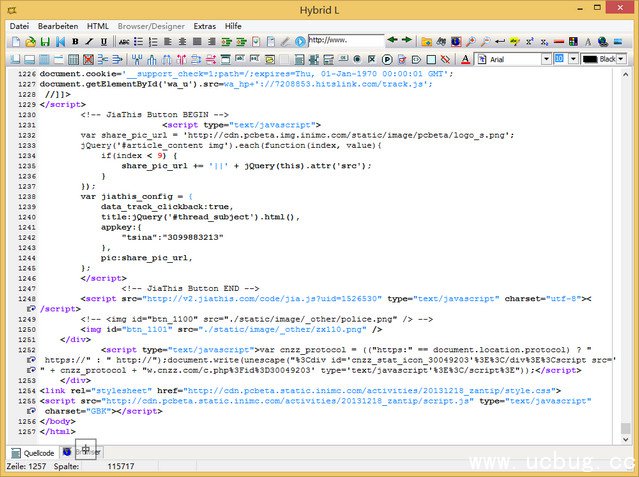Click the green Save icon
Screen dimensions: 639x477
(x=45, y=41)
